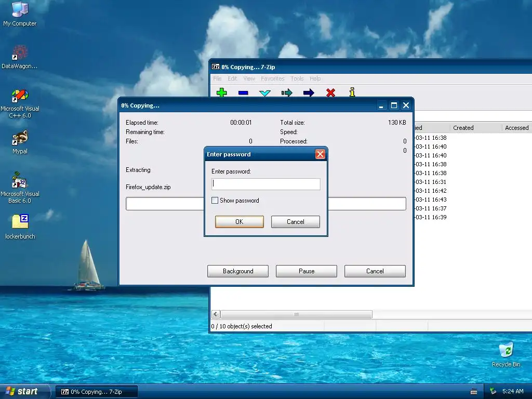Click OK in Enter password dialog
Viewport: 532px width, 399px height.
click(239, 221)
